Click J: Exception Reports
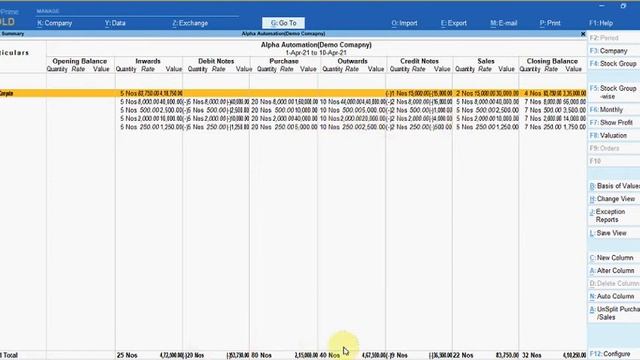 click(x=613, y=216)
